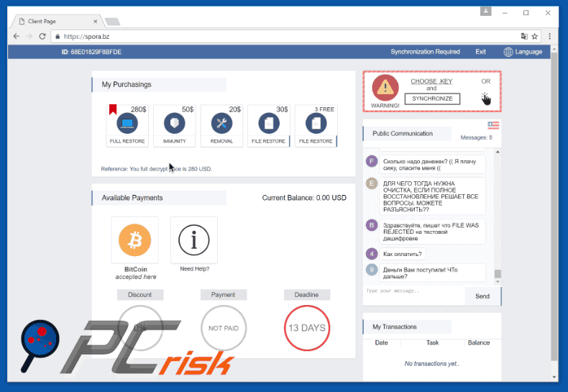Open the Need Help info icon
The image size is (568, 392).
(193, 240)
